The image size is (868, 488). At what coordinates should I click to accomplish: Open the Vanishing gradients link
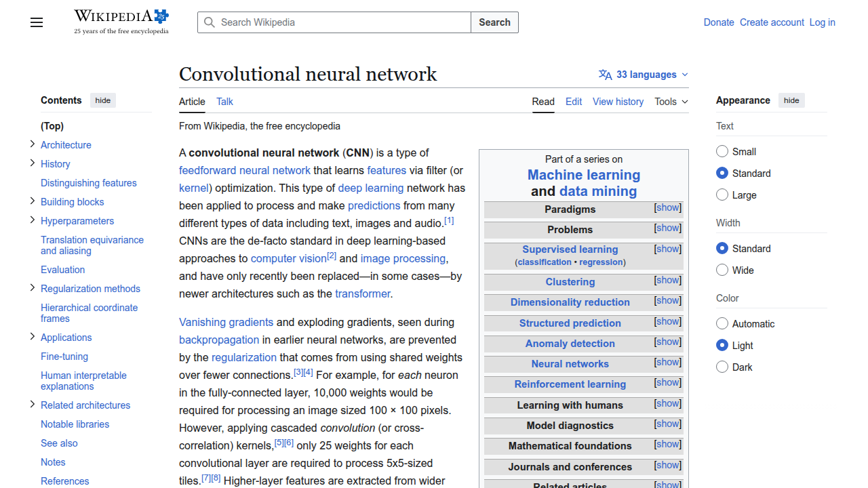click(226, 323)
